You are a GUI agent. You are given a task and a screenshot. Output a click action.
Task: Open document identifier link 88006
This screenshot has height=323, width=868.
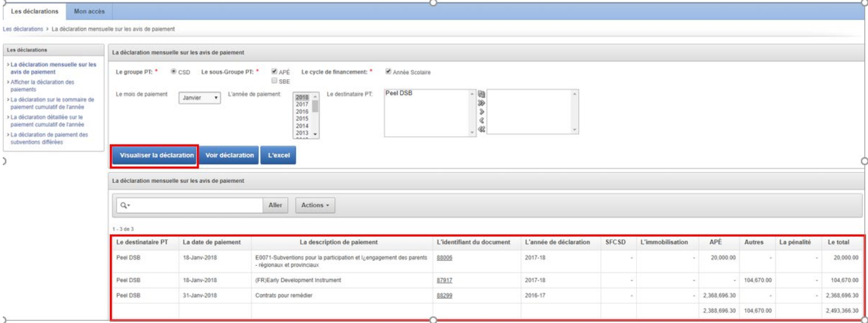tap(444, 258)
